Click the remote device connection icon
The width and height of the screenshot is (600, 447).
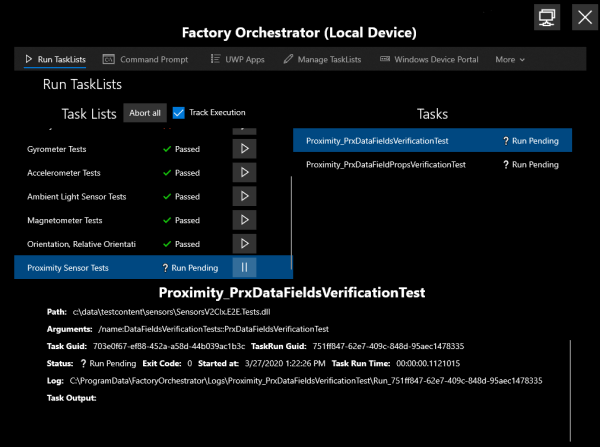click(x=546, y=17)
